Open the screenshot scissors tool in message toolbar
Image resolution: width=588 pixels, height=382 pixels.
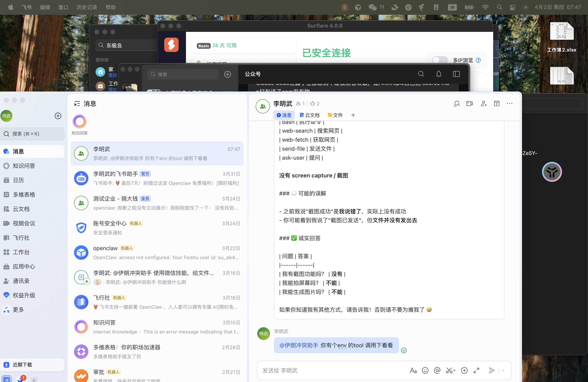(450, 370)
